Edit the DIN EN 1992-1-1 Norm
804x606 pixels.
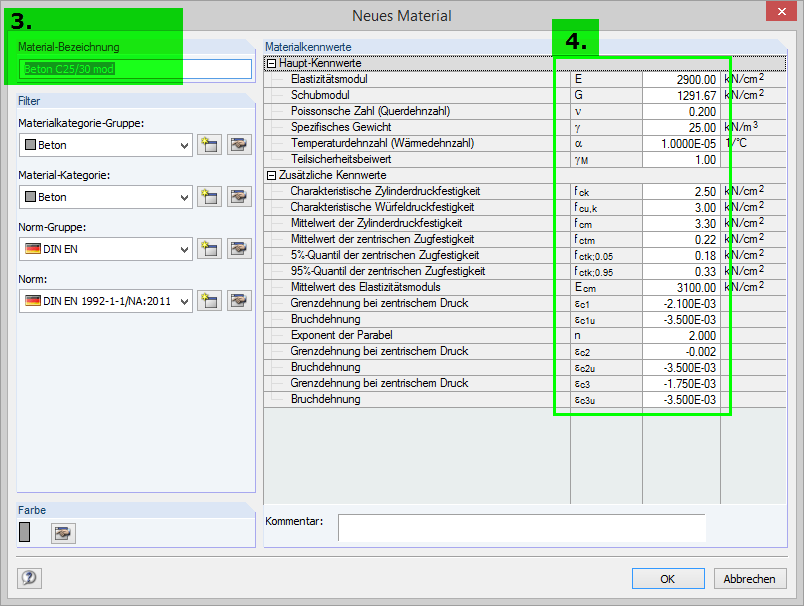237,300
